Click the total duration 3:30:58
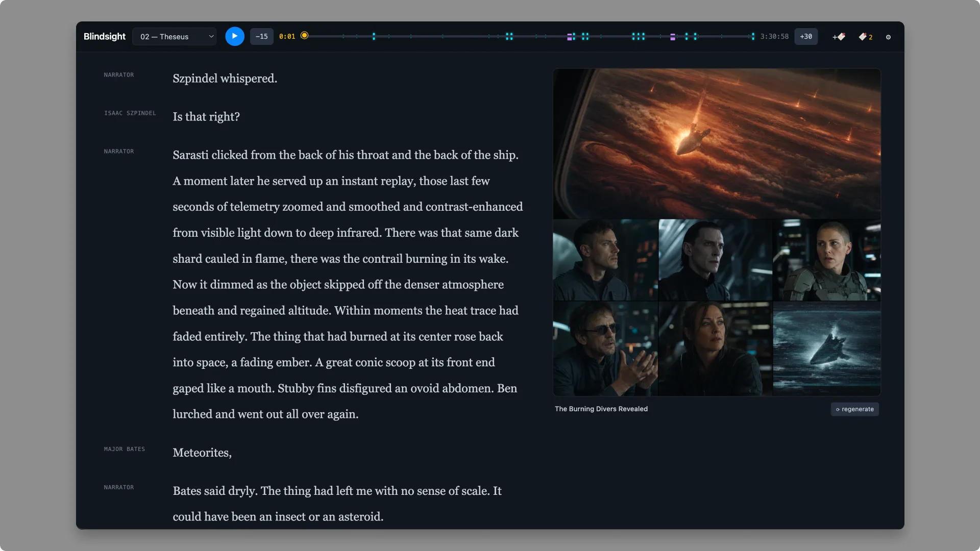 pos(774,37)
